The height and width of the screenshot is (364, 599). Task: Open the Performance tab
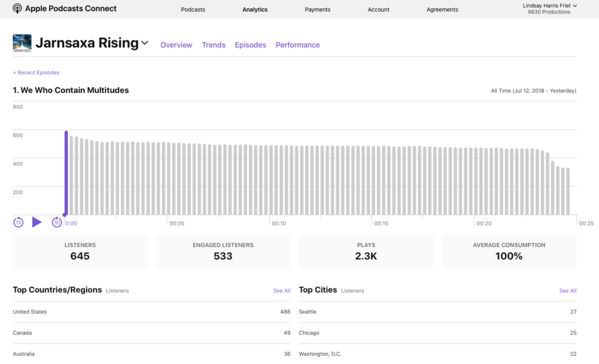pos(298,45)
